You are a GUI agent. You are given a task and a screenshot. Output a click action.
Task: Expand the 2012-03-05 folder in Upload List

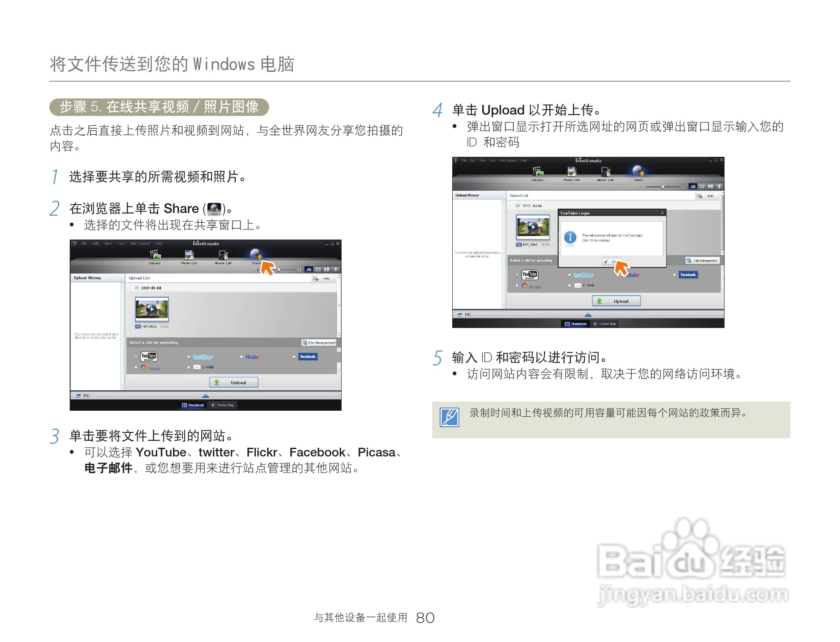[x=518, y=206]
